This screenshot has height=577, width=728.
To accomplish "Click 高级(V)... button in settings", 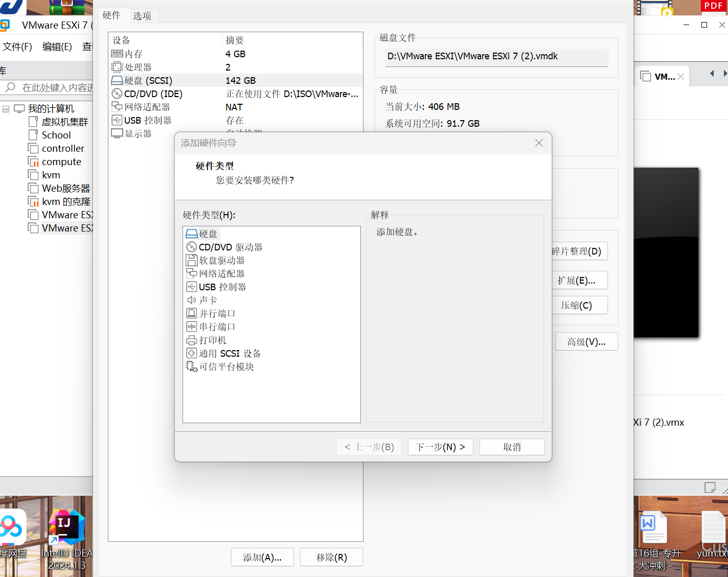I will 586,341.
